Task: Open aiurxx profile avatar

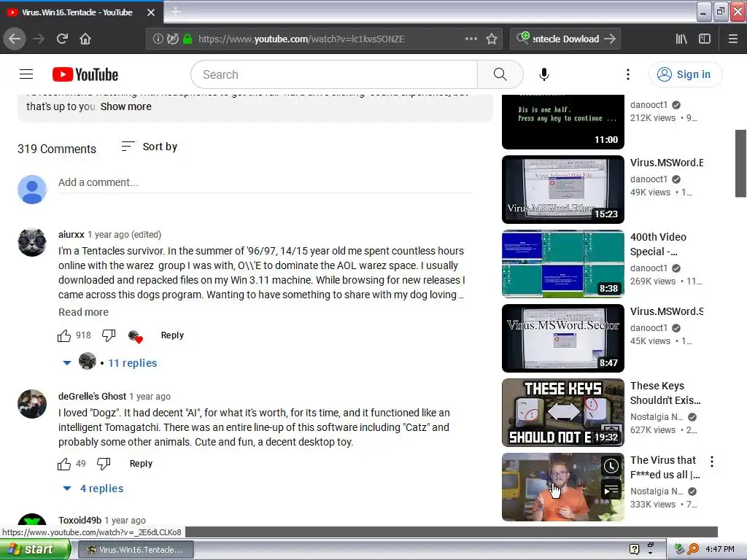Action: pos(32,242)
